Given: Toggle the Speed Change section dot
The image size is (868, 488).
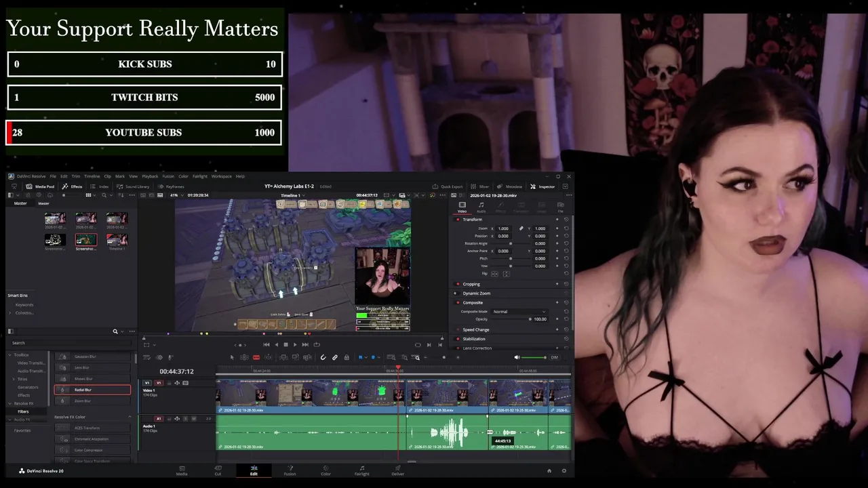Looking at the screenshot, I should pyautogui.click(x=458, y=329).
